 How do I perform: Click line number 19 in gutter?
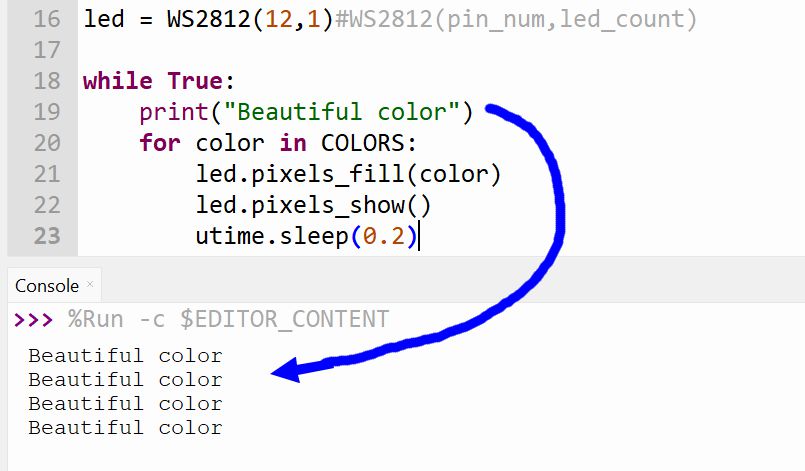click(x=47, y=112)
